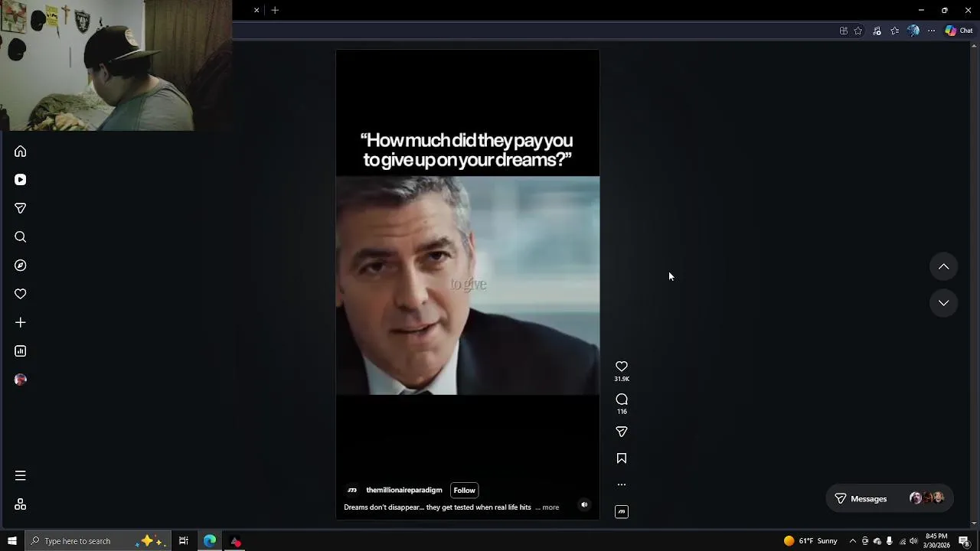Open the Messages floating panel
980x551 pixels.
(x=889, y=499)
